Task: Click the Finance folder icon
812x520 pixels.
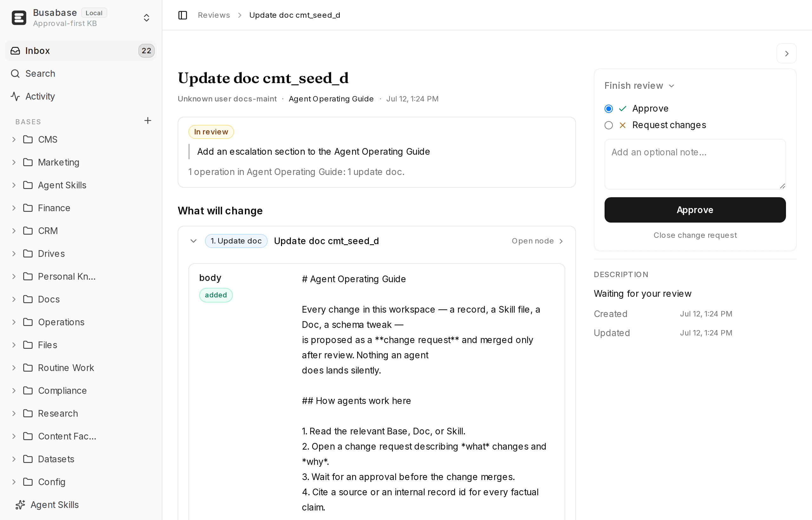Action: 28,208
